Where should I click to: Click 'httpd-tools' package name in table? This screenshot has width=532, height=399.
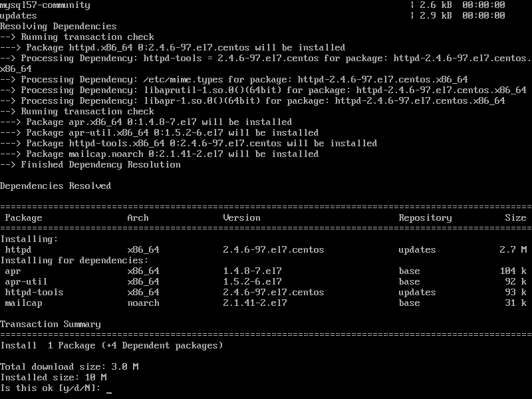[34, 293]
